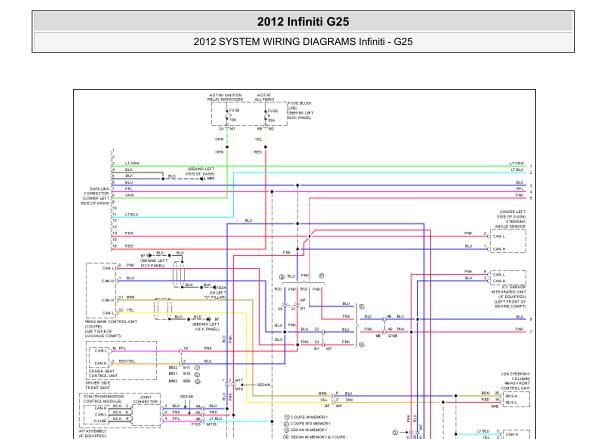Viewport: 600px width, 439px height.
Task: Click the "YEL" wire label below the fuse block
Action: click(x=259, y=139)
